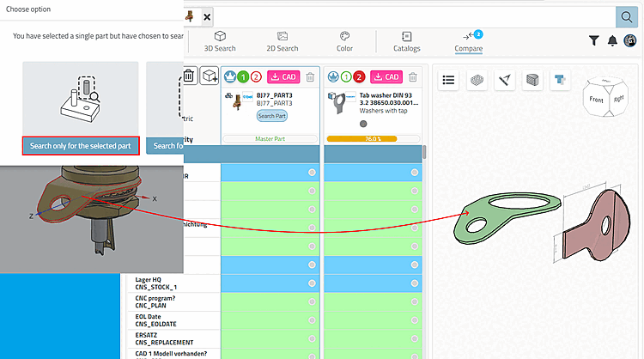Activate the section cut icon

click(532, 80)
